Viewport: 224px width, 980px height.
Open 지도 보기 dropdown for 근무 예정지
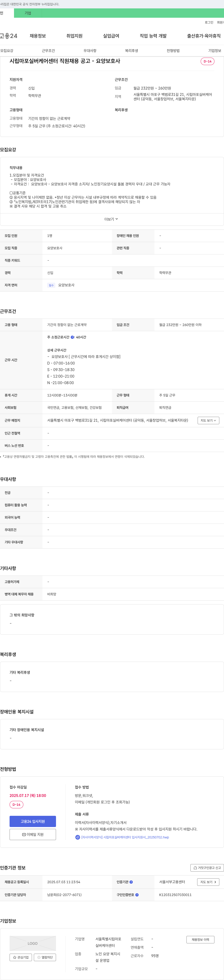[x=208, y=420]
